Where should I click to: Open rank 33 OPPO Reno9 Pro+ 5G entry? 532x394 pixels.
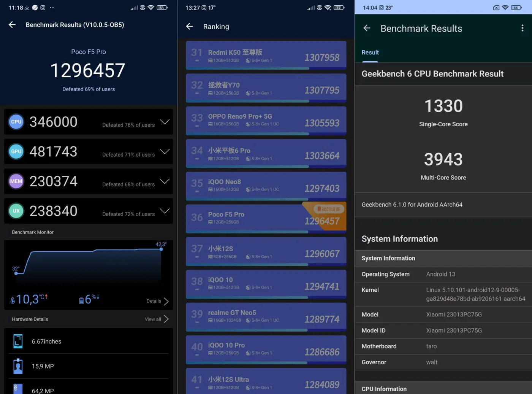(x=266, y=121)
